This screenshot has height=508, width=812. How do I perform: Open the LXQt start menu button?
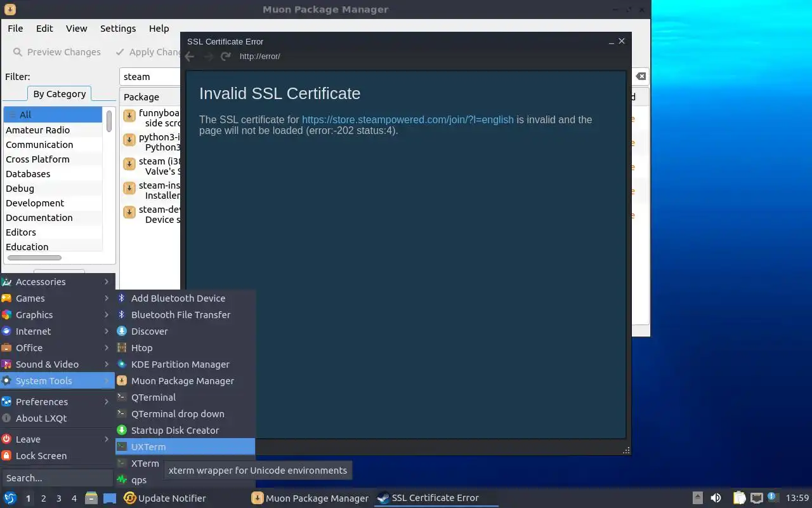point(10,498)
